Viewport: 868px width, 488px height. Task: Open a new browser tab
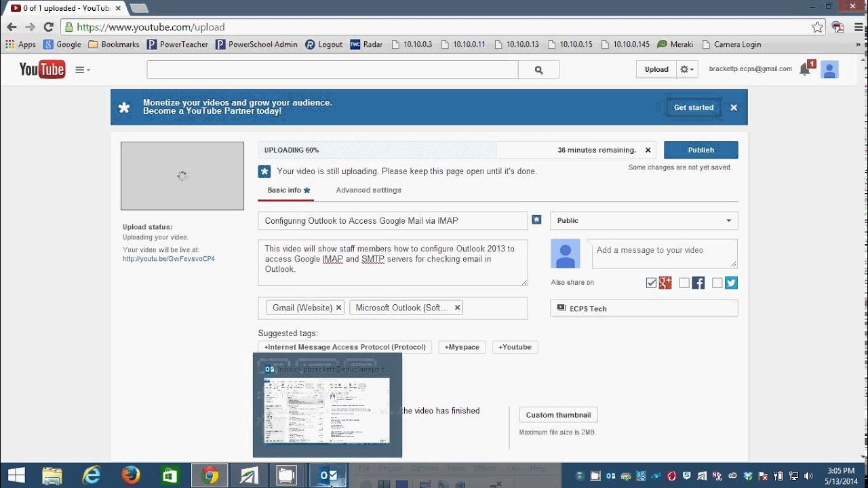[138, 8]
